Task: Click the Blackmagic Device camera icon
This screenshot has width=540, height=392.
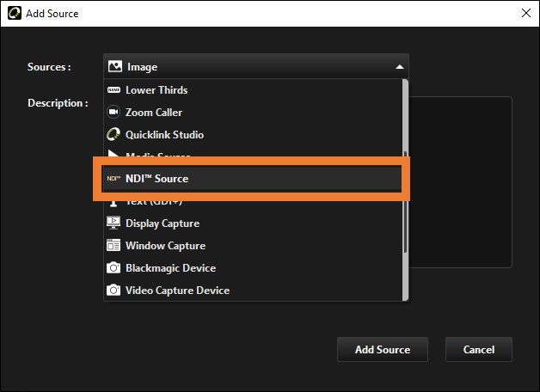Action: click(x=114, y=267)
